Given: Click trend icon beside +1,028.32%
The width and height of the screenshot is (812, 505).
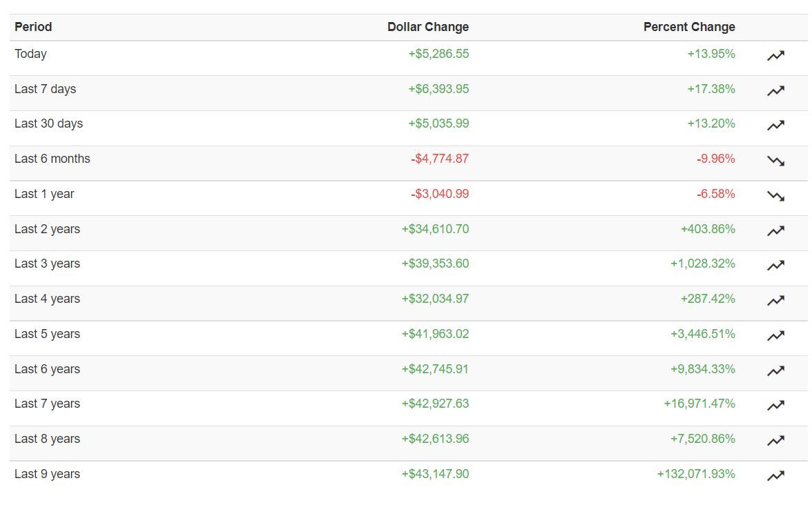Looking at the screenshot, I should pos(775,266).
